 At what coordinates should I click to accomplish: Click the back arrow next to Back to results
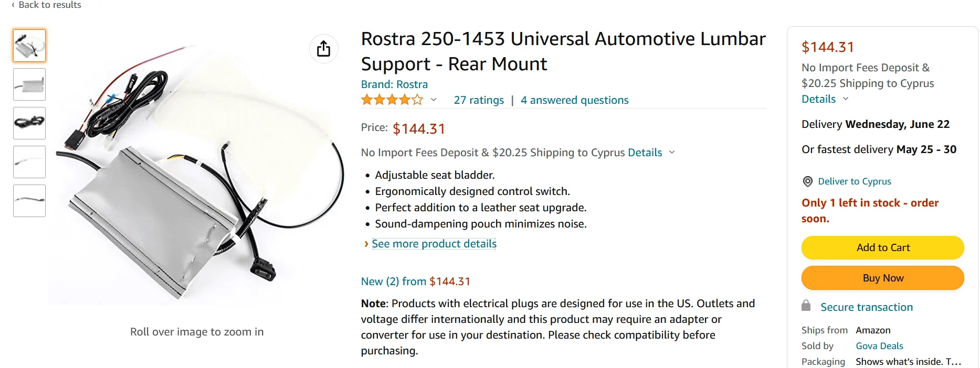tap(13, 5)
